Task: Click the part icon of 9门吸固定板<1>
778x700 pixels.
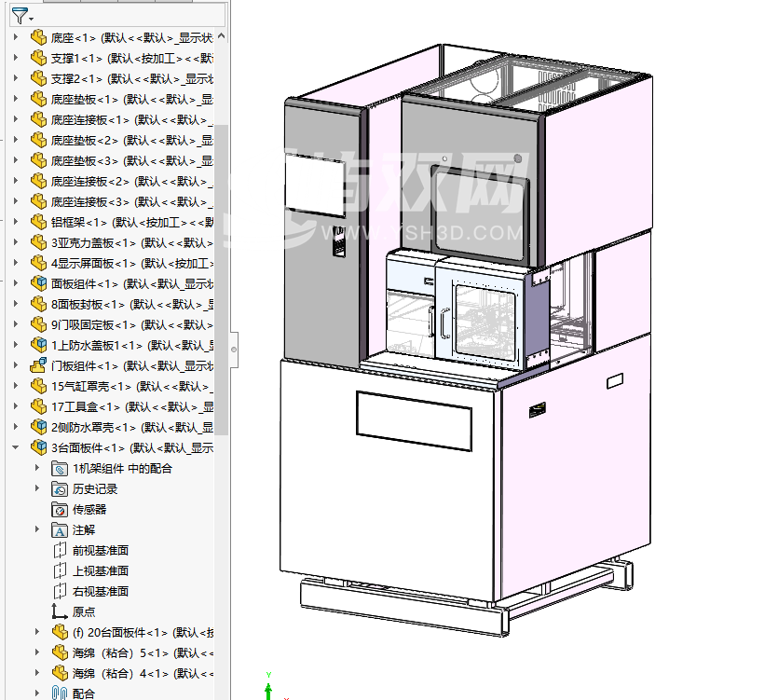Action: pyautogui.click(x=38, y=324)
